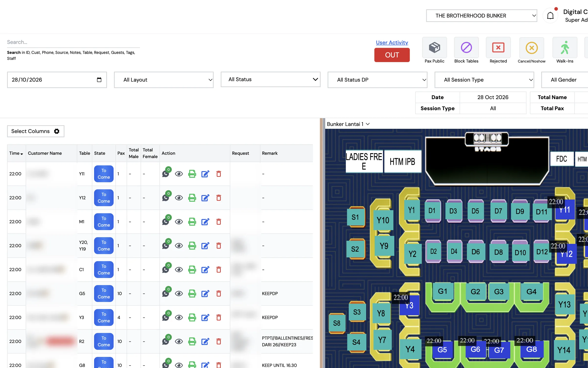Open the calendar picker icon in date field
Screen dimensions: 588x368
[x=99, y=80]
